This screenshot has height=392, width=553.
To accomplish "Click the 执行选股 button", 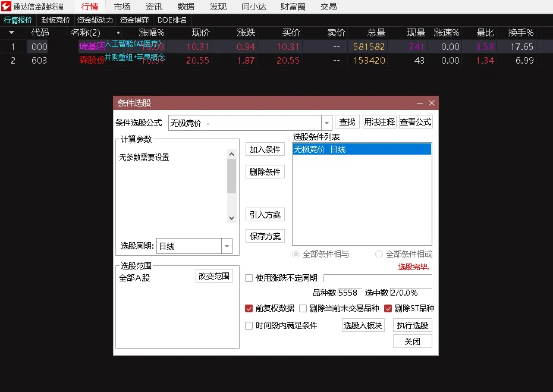I will click(x=413, y=325).
